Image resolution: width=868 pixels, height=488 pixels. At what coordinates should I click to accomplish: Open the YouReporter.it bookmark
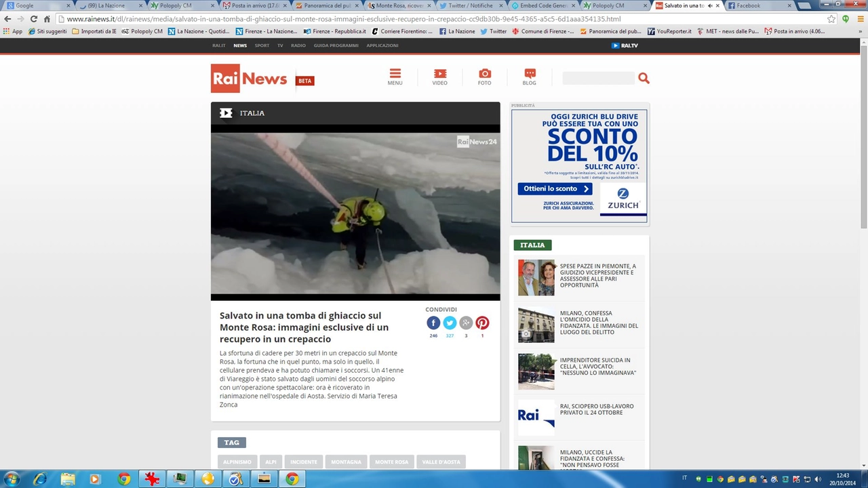670,31
